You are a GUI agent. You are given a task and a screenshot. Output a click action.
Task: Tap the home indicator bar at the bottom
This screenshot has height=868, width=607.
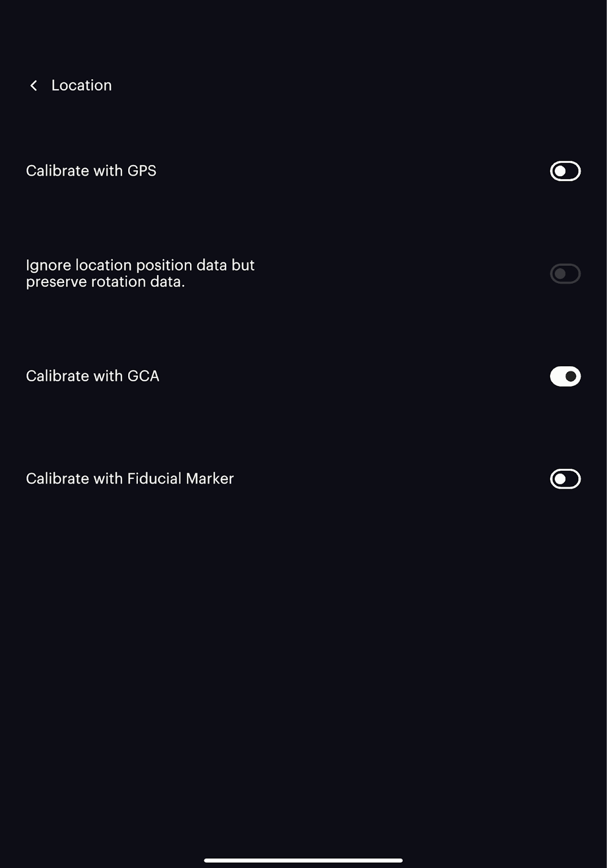pos(303,860)
